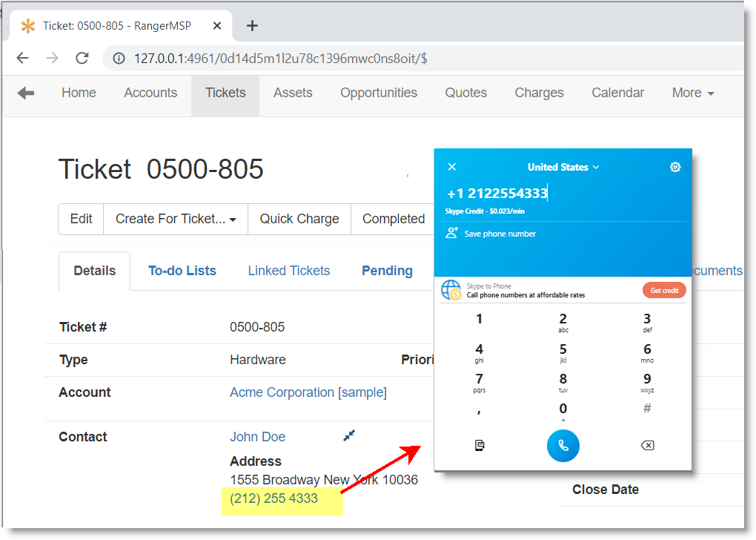Click the dial pad copy icon at bottom left
This screenshot has height=540, width=756.
tap(480, 445)
